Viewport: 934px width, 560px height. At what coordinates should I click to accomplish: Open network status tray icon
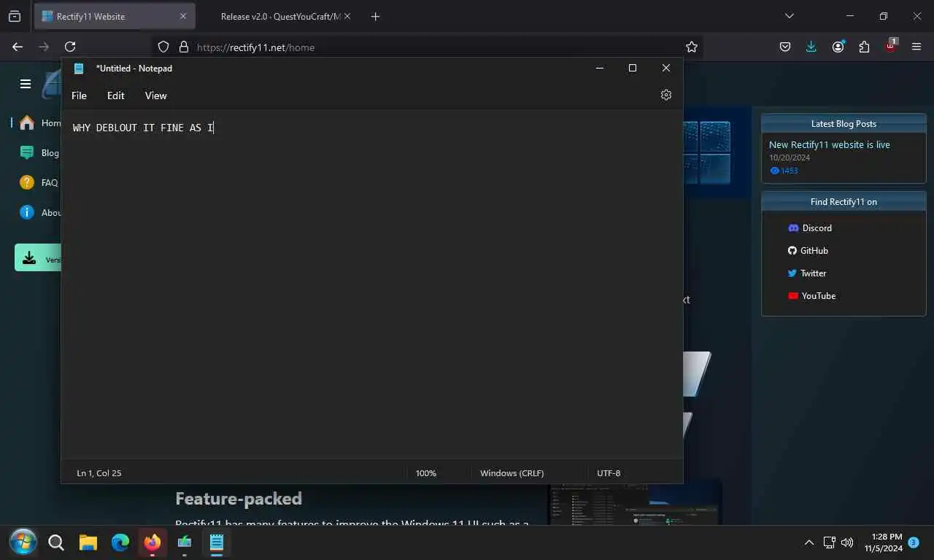(829, 542)
